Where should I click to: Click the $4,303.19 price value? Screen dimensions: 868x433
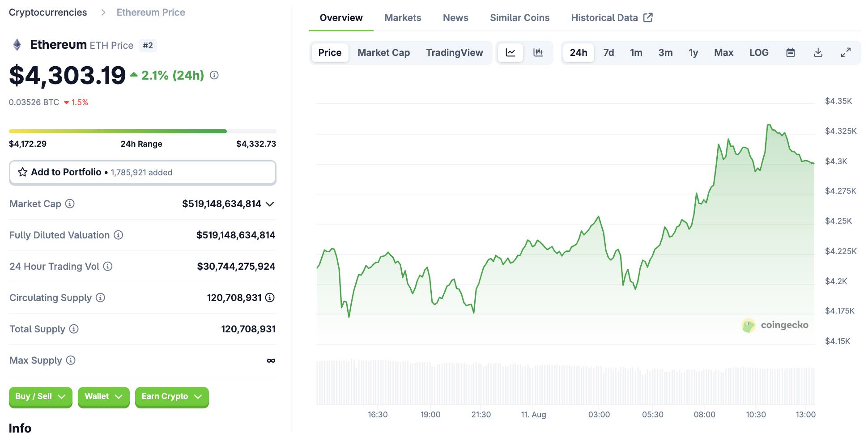pos(68,75)
